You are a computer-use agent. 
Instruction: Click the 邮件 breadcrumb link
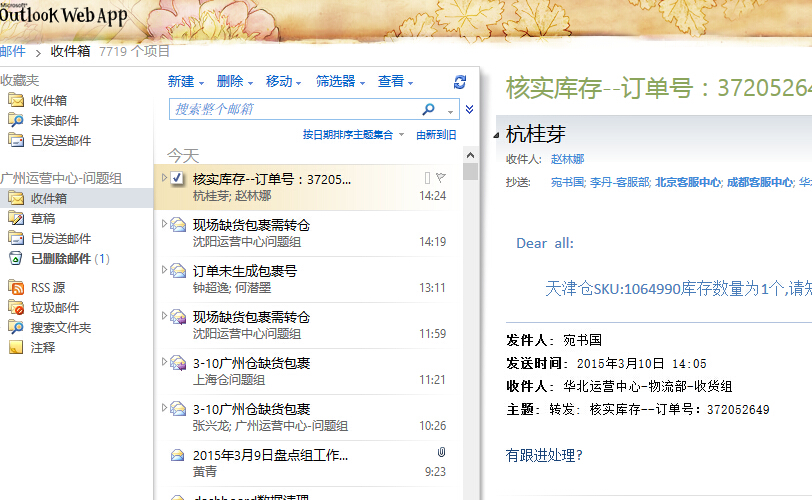coord(12,51)
